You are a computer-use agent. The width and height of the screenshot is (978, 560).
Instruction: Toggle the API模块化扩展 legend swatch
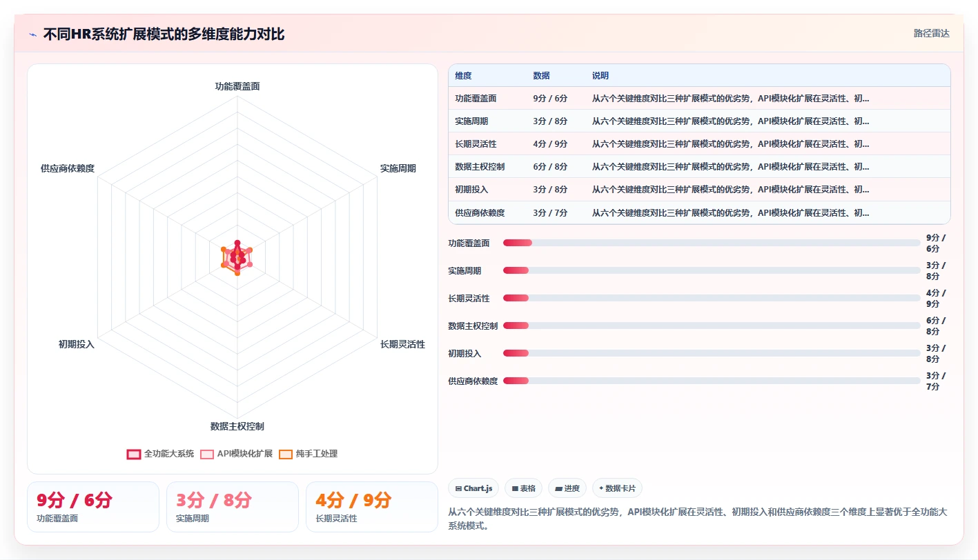coord(207,454)
